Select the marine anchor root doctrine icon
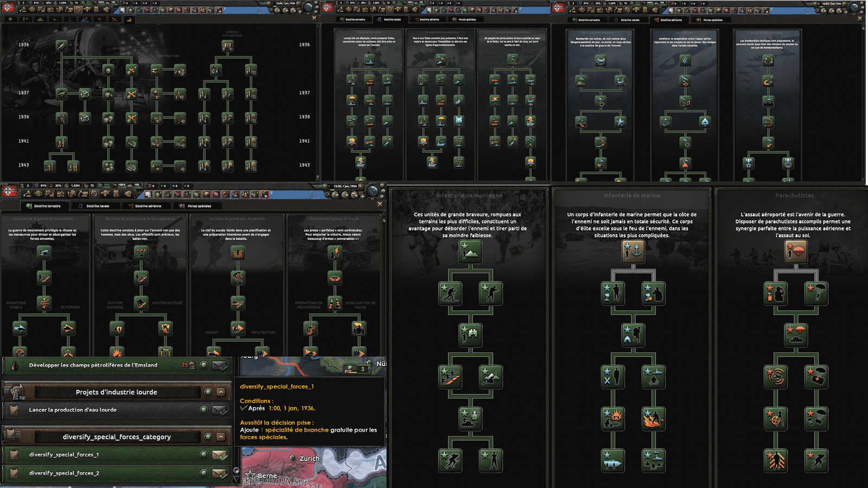Screen dimensions: 868x488 pyautogui.click(x=633, y=251)
